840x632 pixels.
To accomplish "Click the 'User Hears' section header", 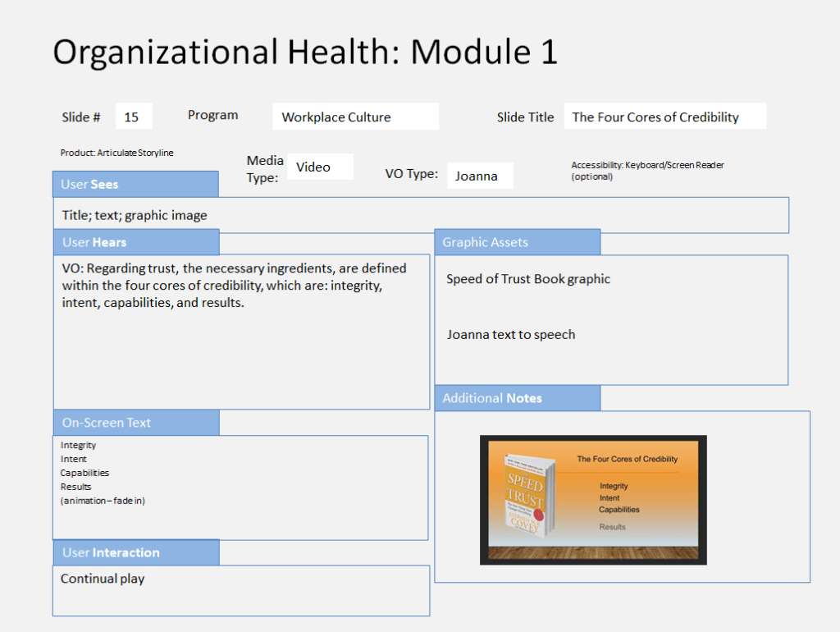I will tap(135, 242).
